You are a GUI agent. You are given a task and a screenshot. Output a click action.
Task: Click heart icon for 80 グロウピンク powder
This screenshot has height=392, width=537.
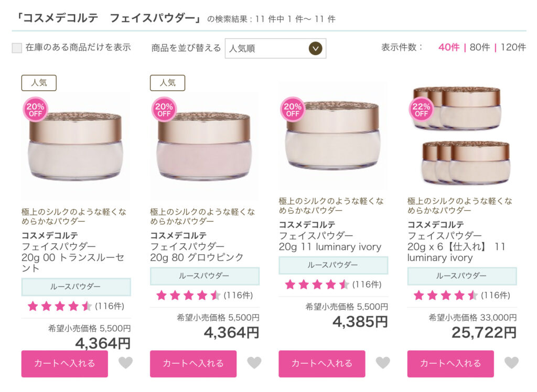(x=254, y=363)
